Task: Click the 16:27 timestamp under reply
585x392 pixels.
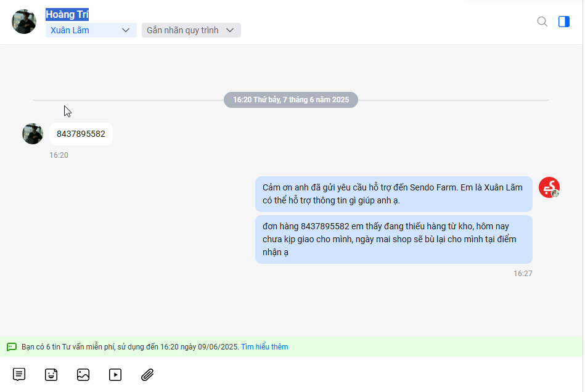Action: click(523, 274)
